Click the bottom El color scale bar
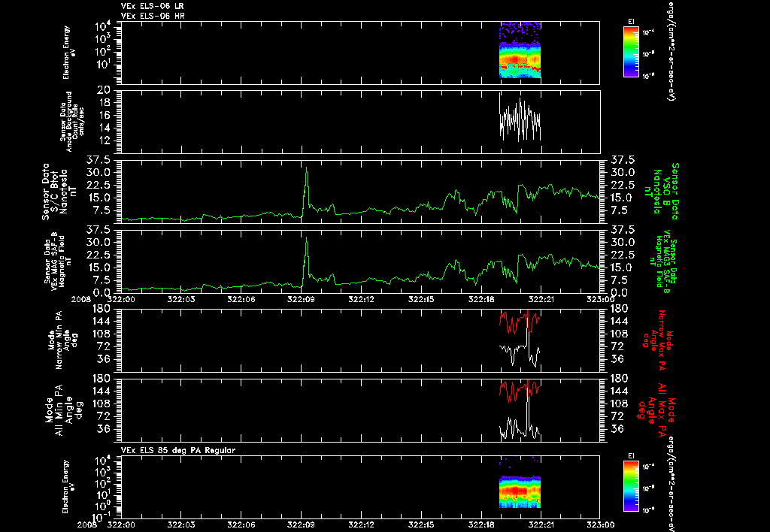 point(631,487)
